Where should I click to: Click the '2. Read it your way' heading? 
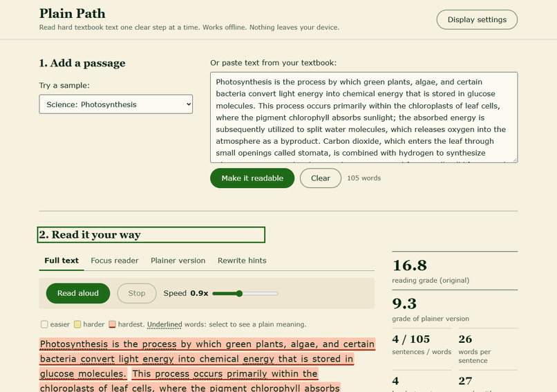coord(151,234)
